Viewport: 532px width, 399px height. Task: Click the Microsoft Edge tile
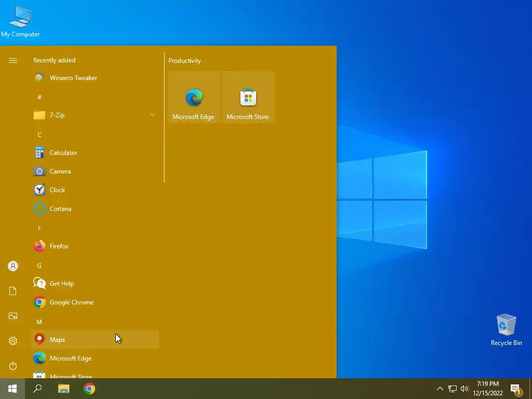pyautogui.click(x=194, y=97)
